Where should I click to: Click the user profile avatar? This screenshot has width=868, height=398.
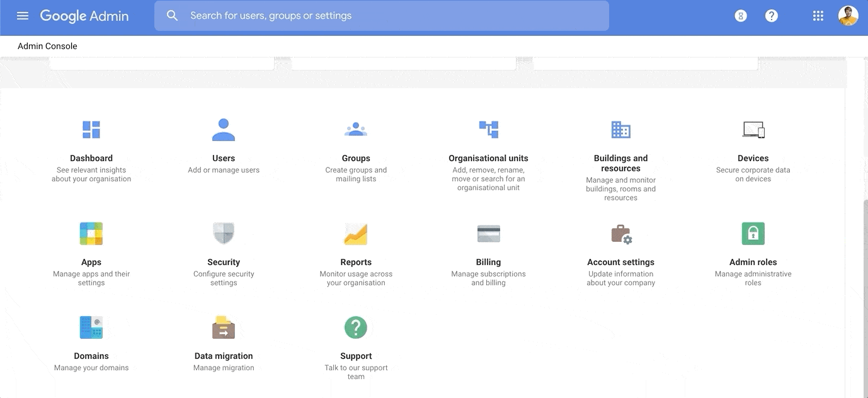(x=848, y=16)
